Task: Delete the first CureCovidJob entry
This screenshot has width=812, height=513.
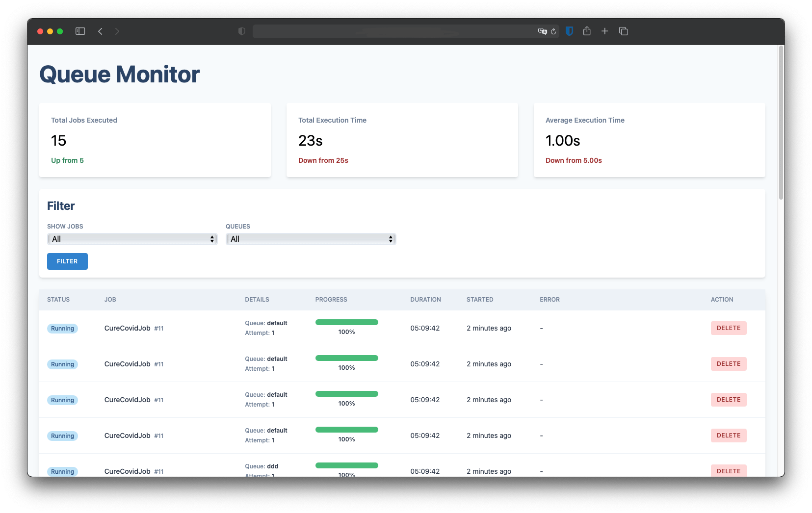Action: tap(729, 328)
